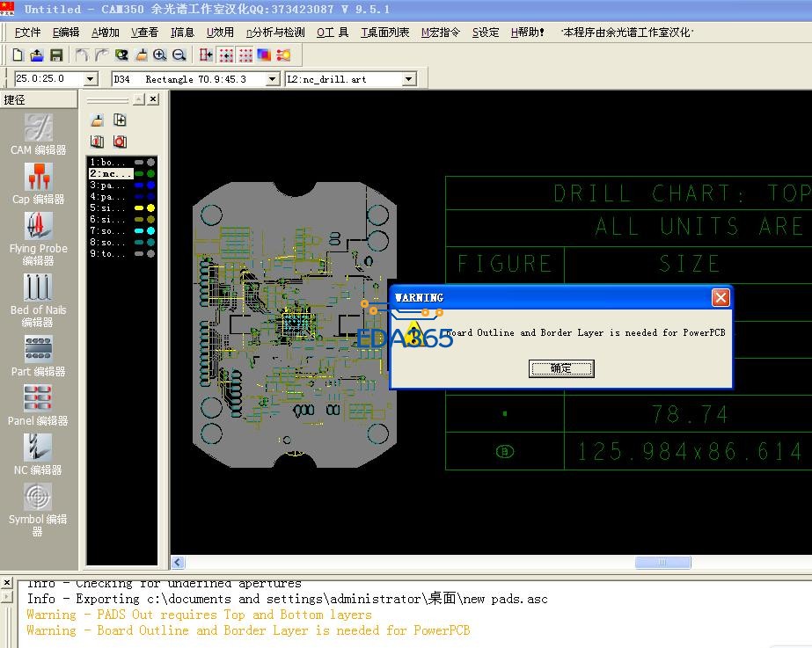Toggle the red grid dots display icon

(245, 55)
